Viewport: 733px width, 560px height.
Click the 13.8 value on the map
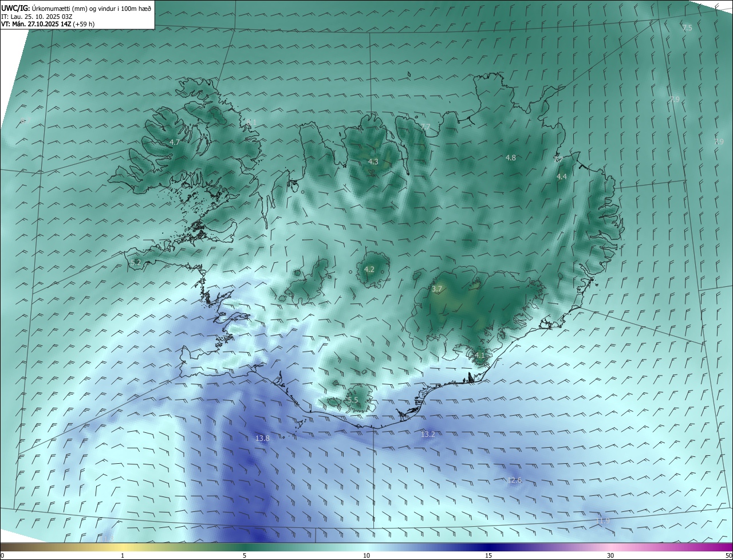click(x=262, y=438)
